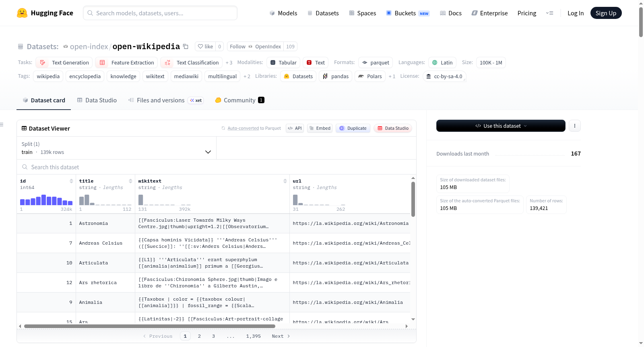Open Models in the top navigation

[283, 13]
